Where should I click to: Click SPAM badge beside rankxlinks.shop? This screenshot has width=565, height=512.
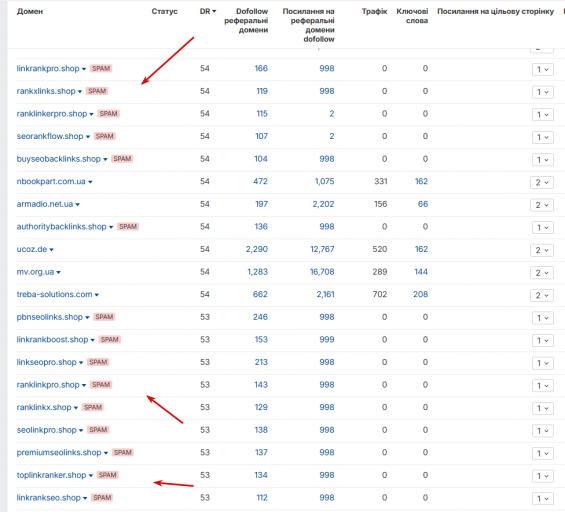point(97,91)
